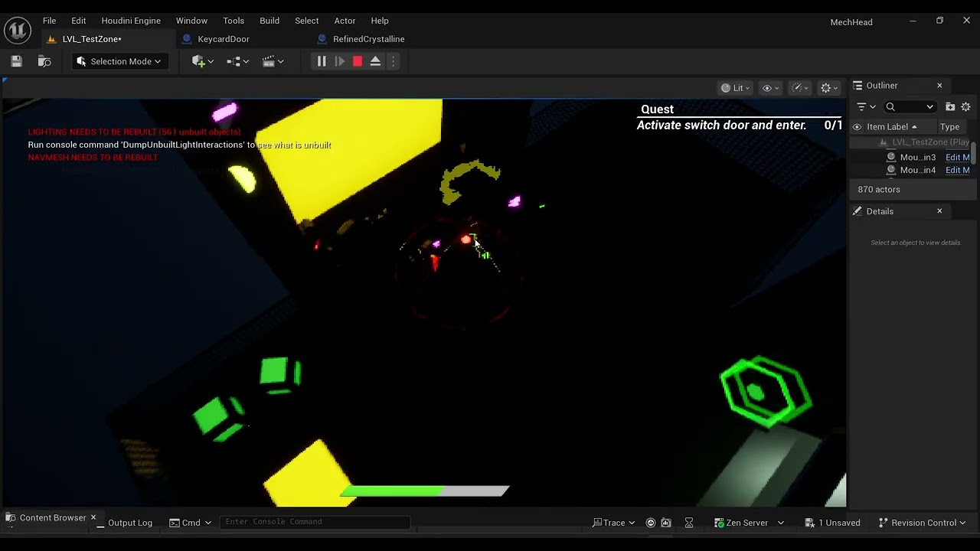This screenshot has height=551, width=980.
Task: Close the Outliner panel
Action: tap(939, 86)
